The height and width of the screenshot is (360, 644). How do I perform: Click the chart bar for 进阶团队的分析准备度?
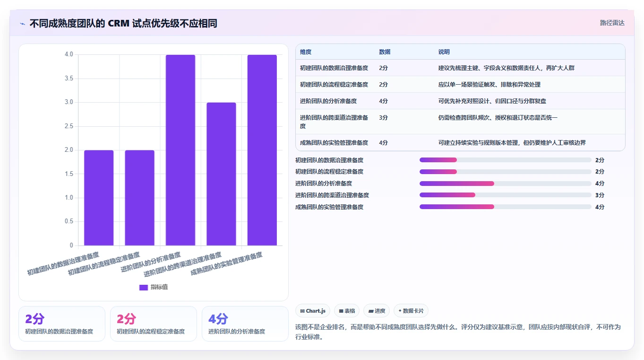point(180,150)
